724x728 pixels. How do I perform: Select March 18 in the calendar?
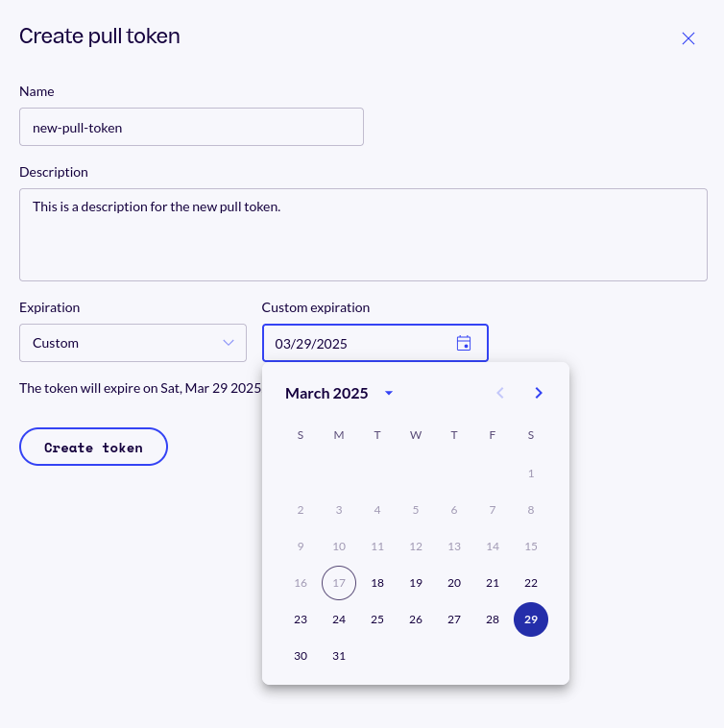click(377, 583)
